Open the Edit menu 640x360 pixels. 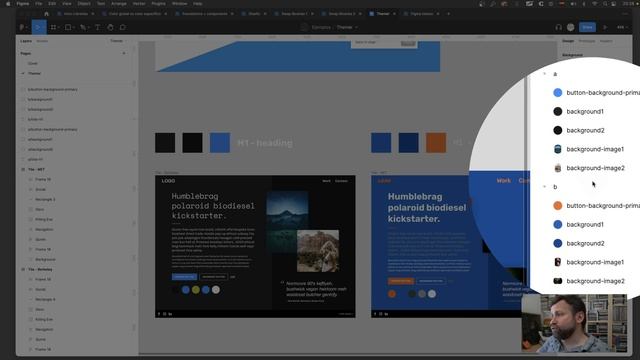pyautogui.click(x=52, y=4)
